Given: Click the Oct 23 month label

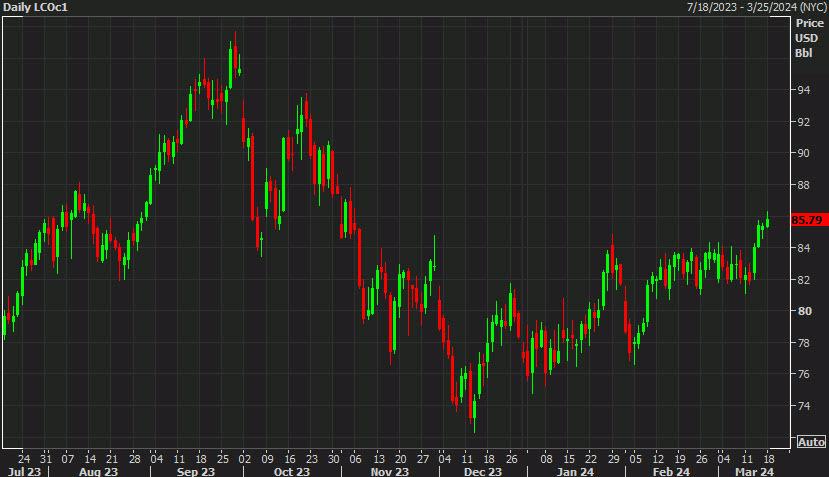Looking at the screenshot, I should coord(292,471).
